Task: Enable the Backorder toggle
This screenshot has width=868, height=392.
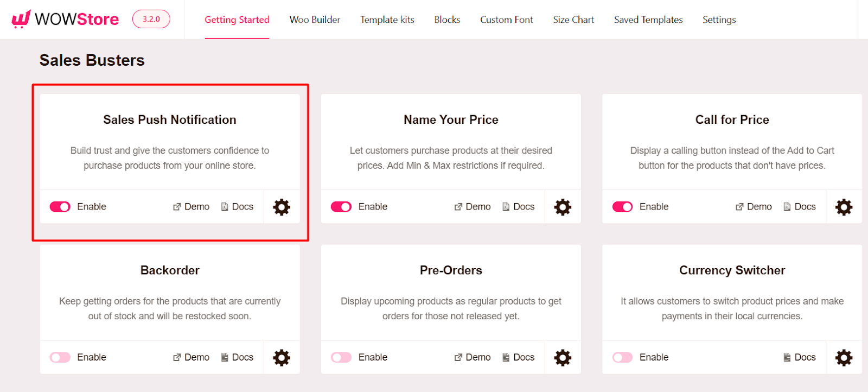Action: pyautogui.click(x=60, y=357)
